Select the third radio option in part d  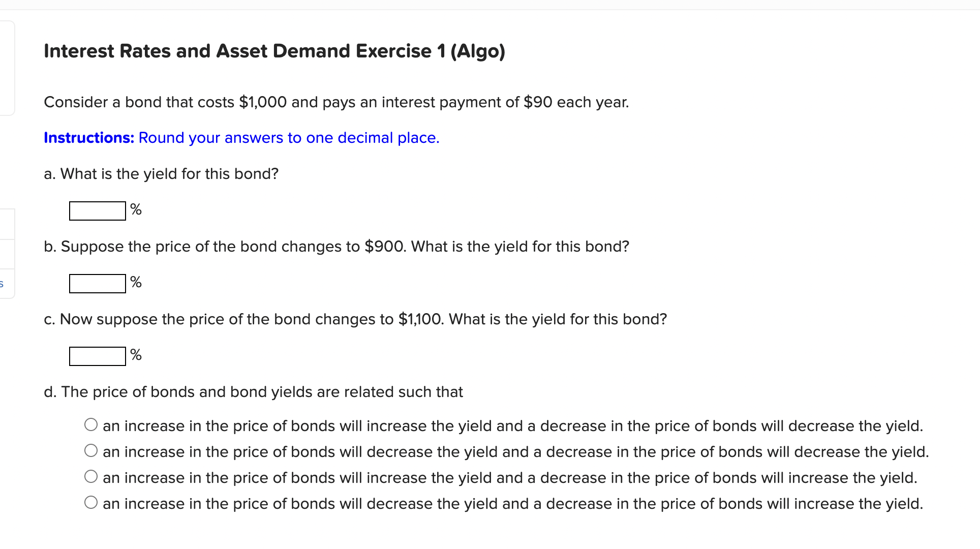point(91,476)
